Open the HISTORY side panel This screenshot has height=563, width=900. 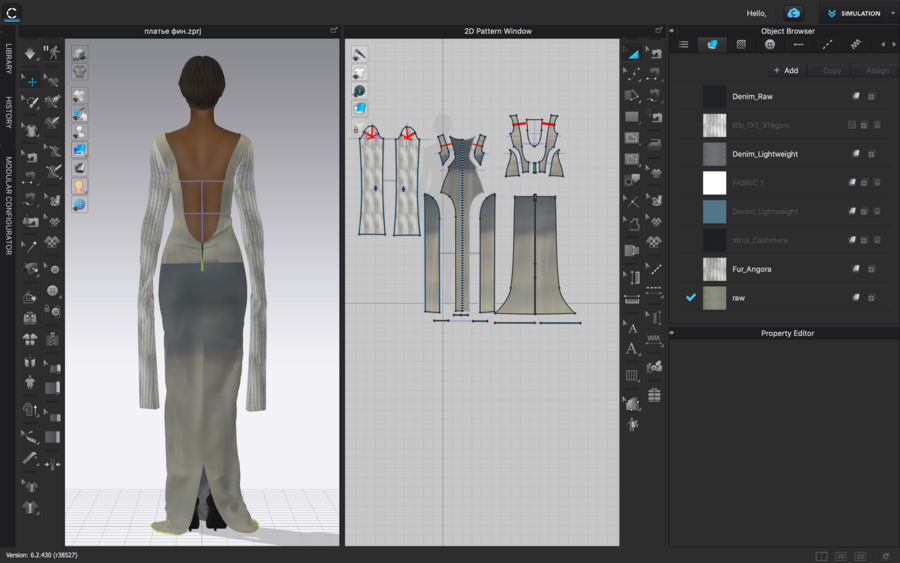pyautogui.click(x=9, y=112)
